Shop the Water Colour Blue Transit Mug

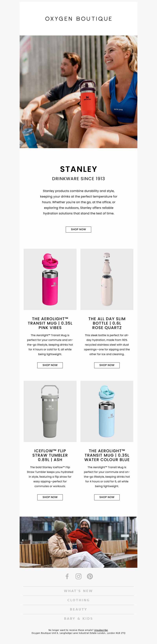tap(107, 497)
